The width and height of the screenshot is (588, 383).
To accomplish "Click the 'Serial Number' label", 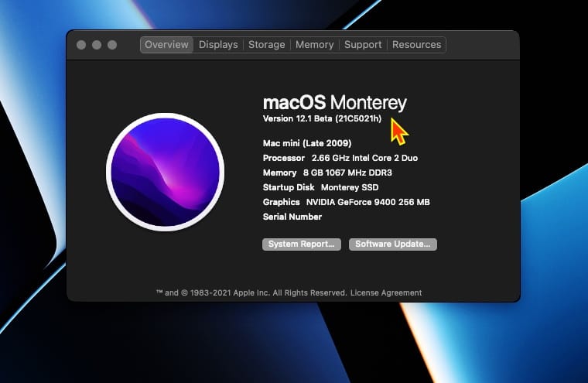I will click(x=292, y=217).
